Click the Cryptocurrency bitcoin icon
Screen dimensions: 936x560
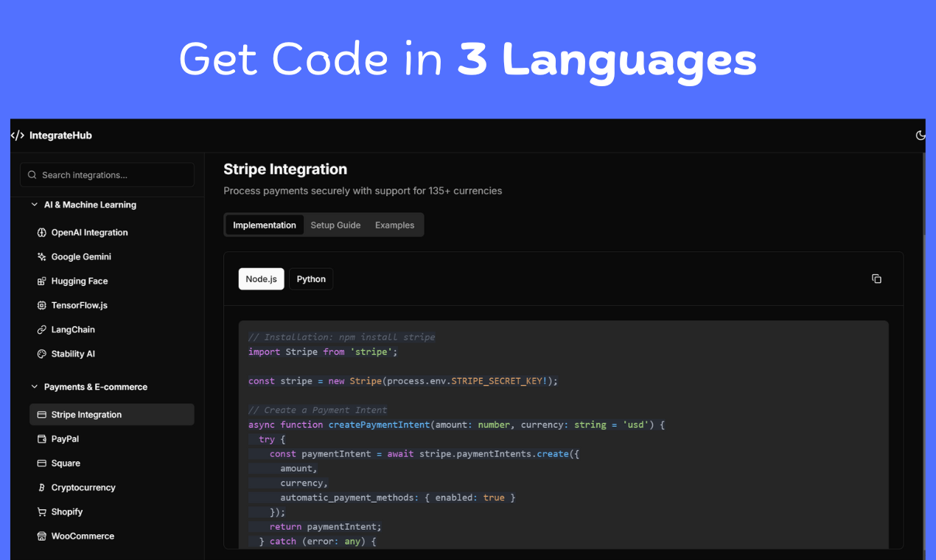(x=42, y=488)
